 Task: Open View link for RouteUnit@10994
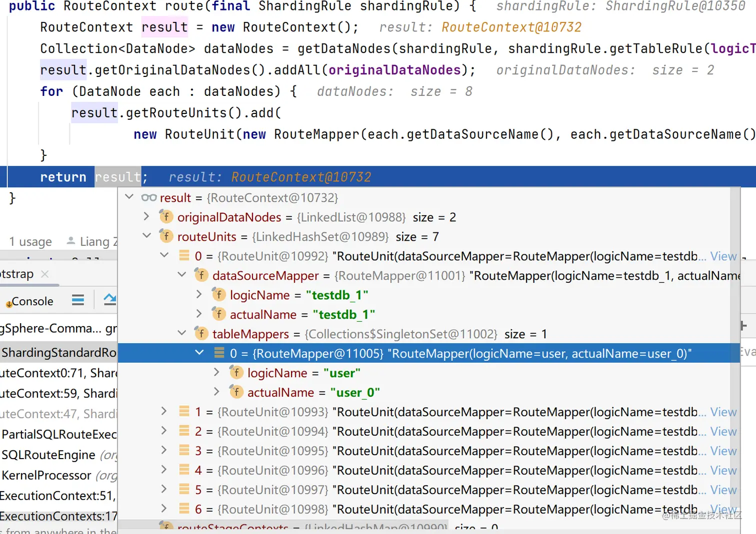(x=723, y=431)
